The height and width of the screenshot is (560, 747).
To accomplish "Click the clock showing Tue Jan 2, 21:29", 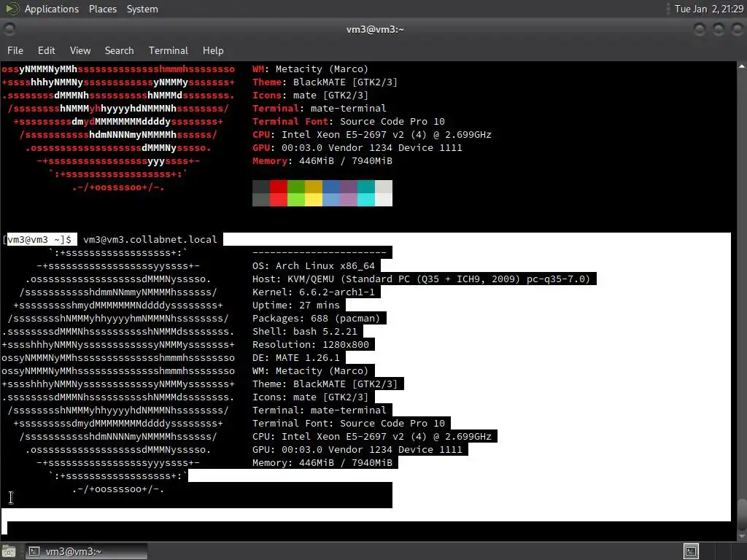I will click(709, 9).
